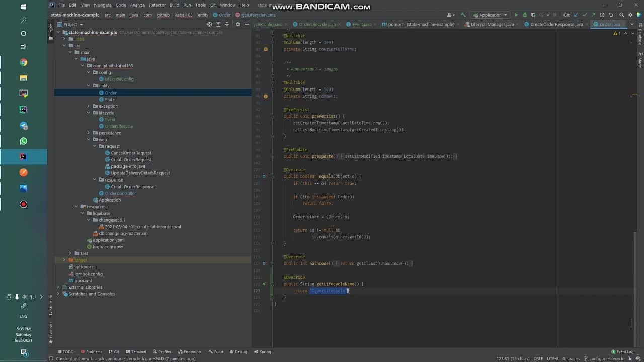Select opened file target icon in Project panel
The width and height of the screenshot is (644, 362).
pos(210,24)
